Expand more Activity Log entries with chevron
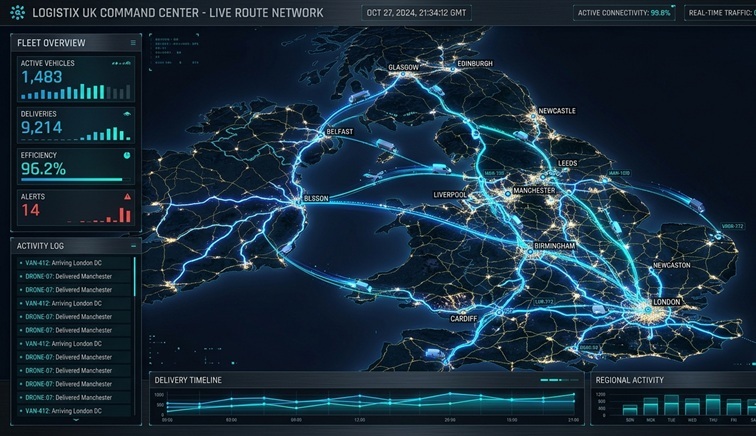Image resolution: width=756 pixels, height=436 pixels. (75, 421)
